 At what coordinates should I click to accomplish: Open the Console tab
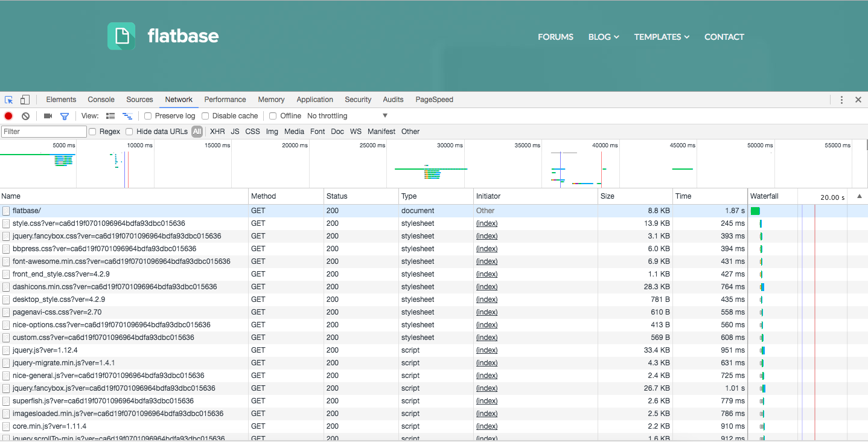[101, 100]
